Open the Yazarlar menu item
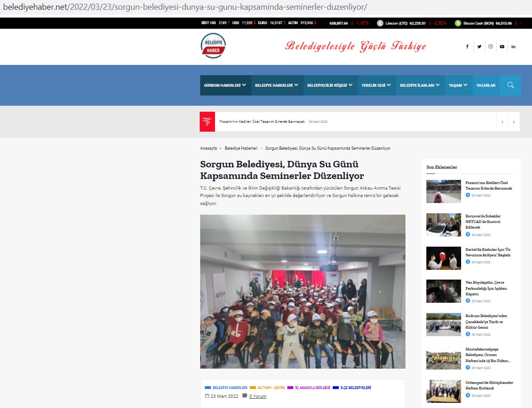The image size is (532, 408). point(486,85)
